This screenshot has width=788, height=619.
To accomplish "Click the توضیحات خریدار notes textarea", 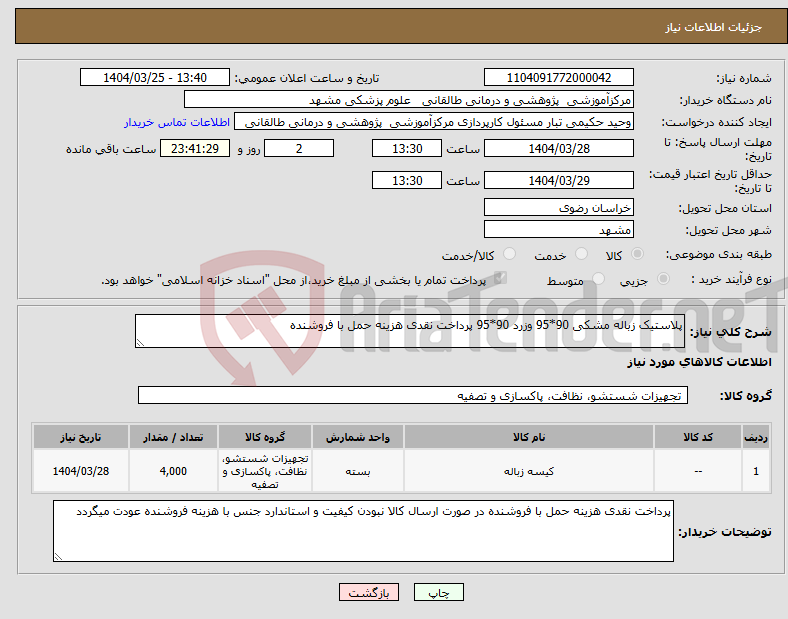I will pos(363,531).
